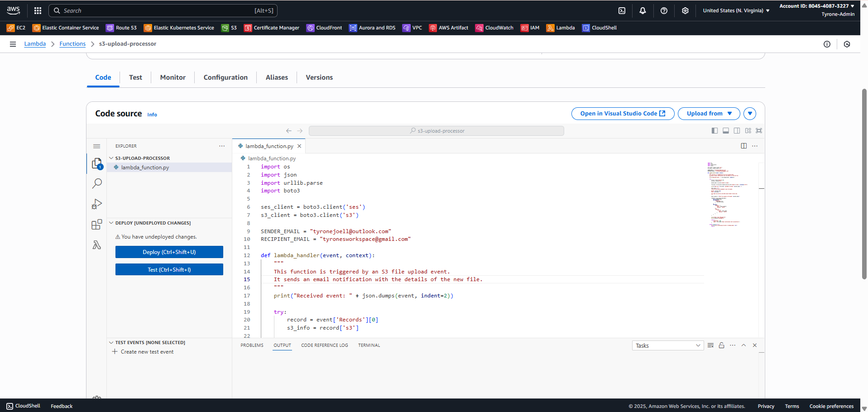Click the AWS Lambda sidebar icon
Viewport: 868px width, 412px height.
click(97, 244)
